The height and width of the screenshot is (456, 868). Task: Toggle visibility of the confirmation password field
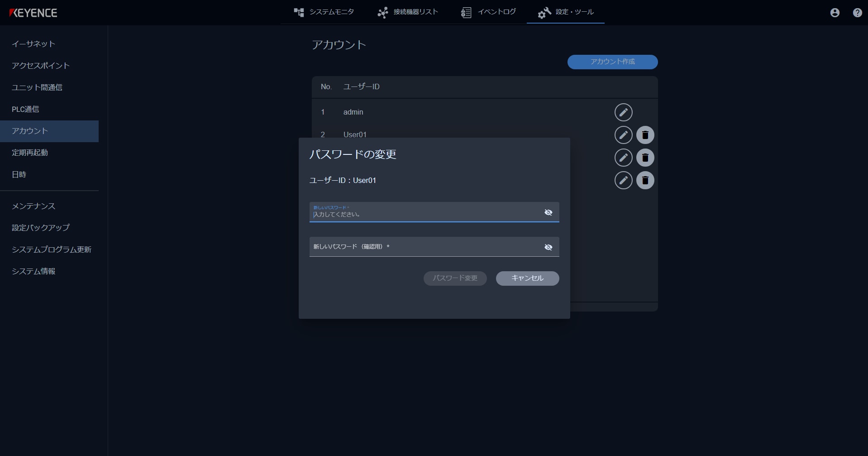(548, 247)
